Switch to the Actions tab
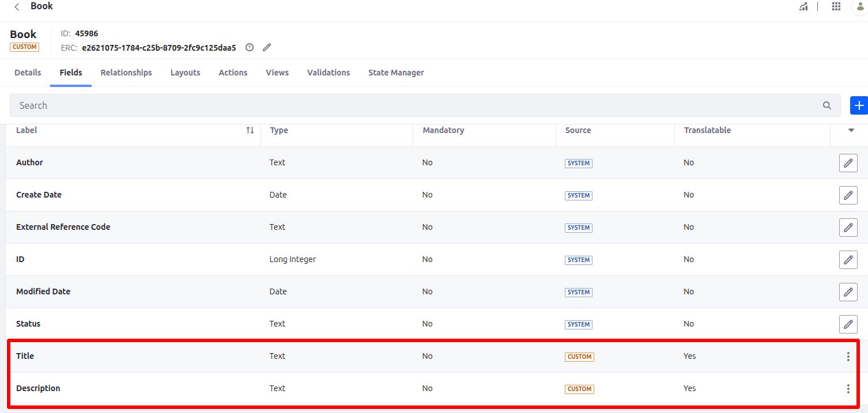The image size is (868, 413). (x=233, y=73)
